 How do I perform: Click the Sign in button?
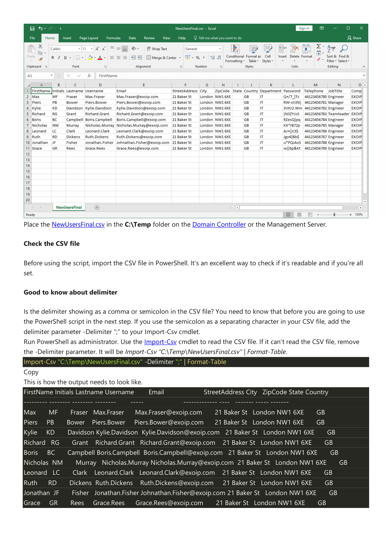[x=304, y=28]
